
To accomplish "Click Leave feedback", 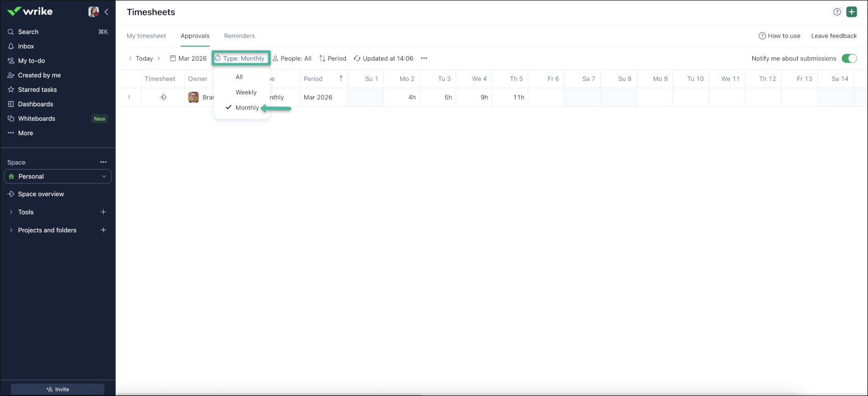I will [x=834, y=36].
